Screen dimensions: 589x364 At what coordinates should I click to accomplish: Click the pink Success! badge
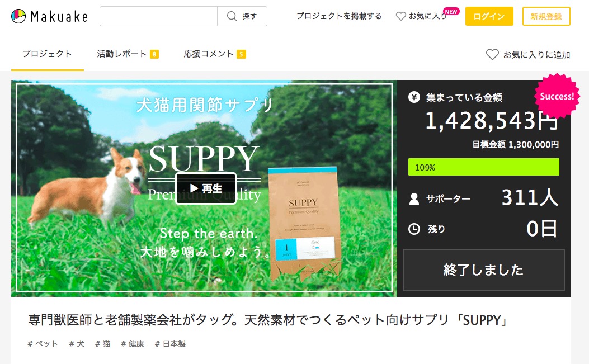pyautogui.click(x=557, y=96)
